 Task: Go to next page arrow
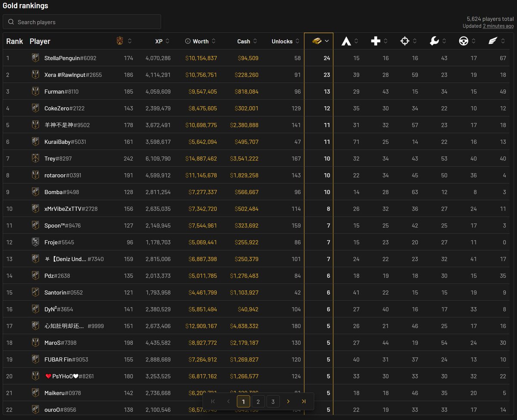[x=288, y=401]
